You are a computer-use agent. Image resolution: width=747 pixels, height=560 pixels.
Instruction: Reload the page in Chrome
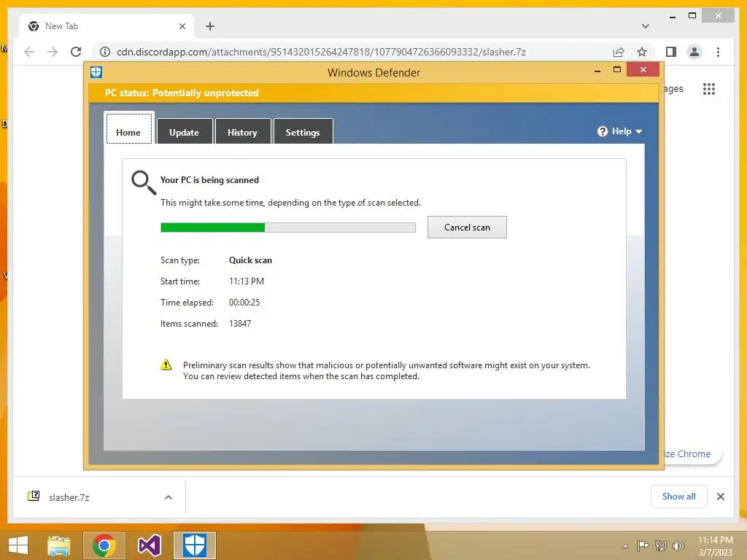76,52
